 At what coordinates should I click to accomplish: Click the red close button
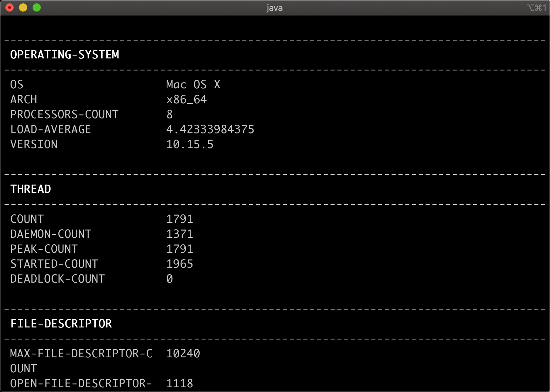click(10, 7)
